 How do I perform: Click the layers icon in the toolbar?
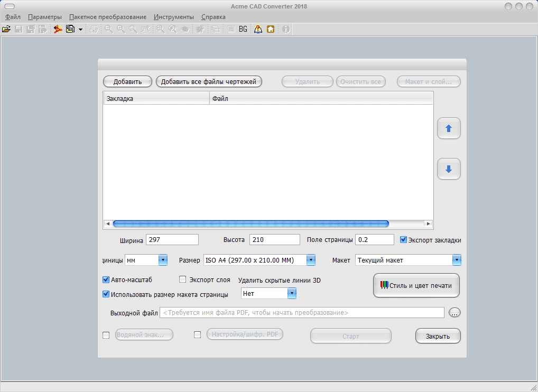pos(216,29)
